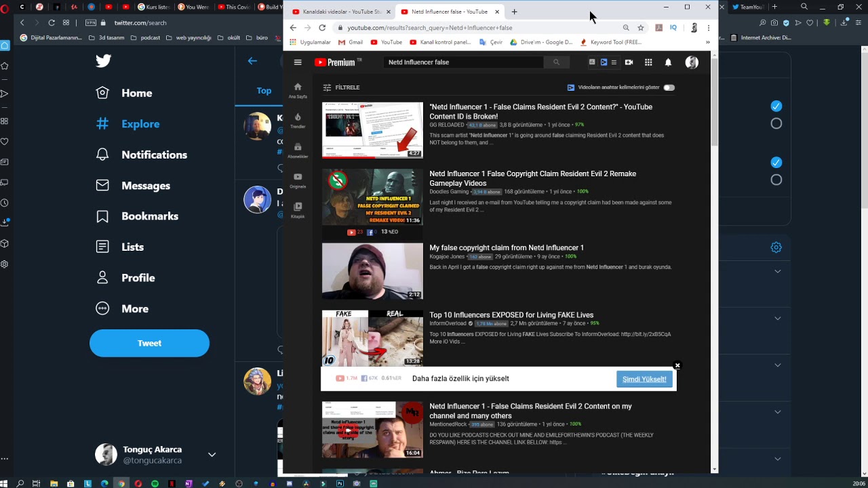
Task: Click the Twitter bird logo
Action: [103, 61]
